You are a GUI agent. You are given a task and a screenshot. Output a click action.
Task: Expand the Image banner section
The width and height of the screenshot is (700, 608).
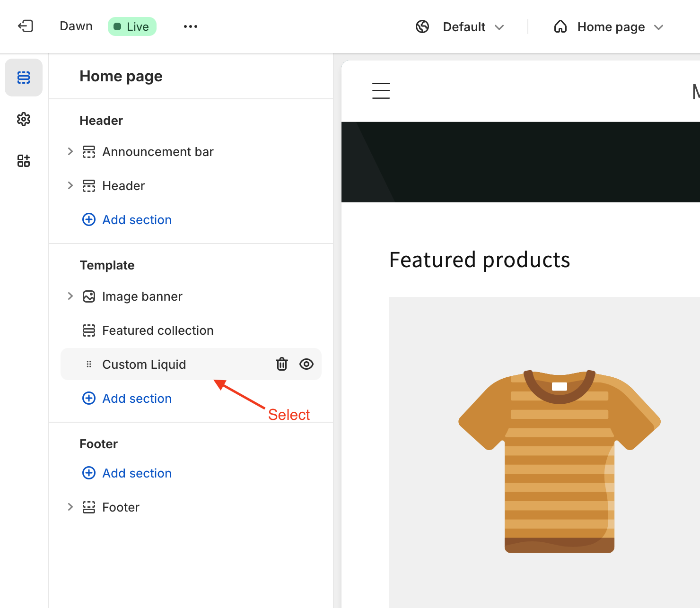click(x=70, y=296)
